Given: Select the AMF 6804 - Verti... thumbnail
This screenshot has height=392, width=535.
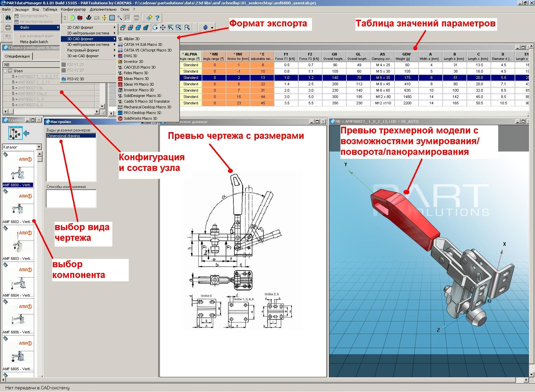Looking at the screenshot, I should tap(18, 280).
